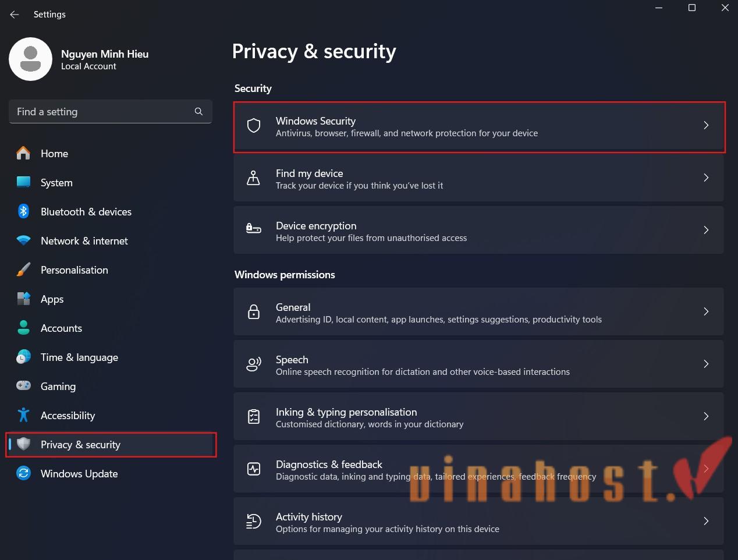Click the General padlock icon
This screenshot has height=560, width=738.
(254, 312)
